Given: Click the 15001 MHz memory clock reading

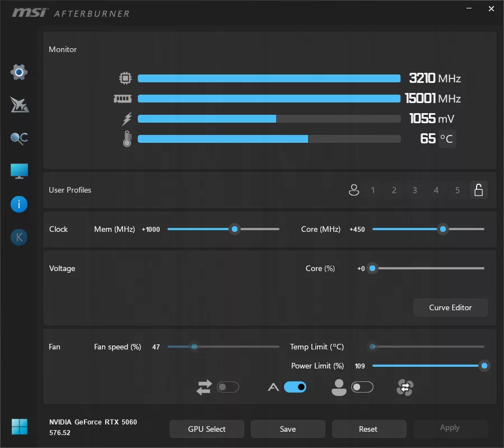Looking at the screenshot, I should click(433, 99).
